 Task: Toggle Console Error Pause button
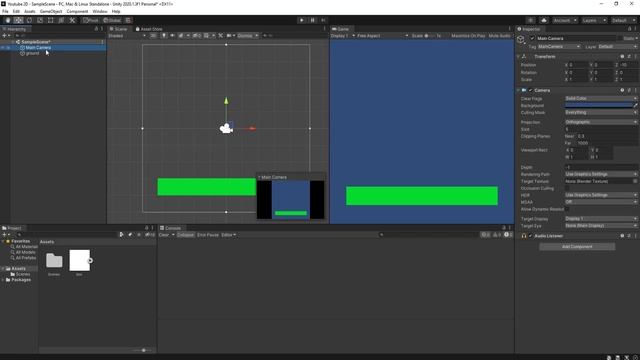tap(208, 235)
